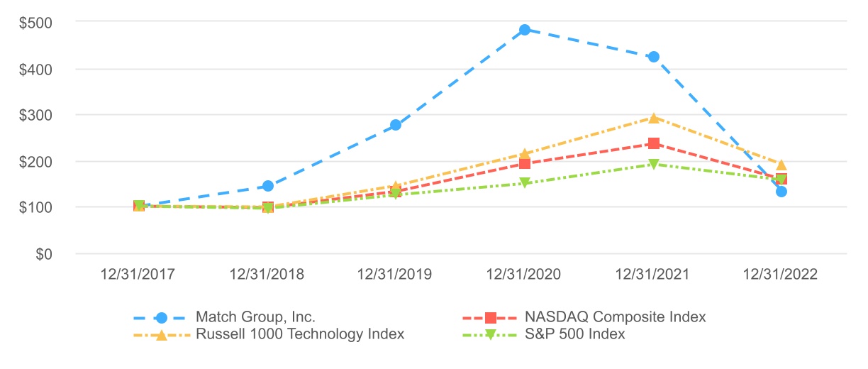Click the $0 y-axis label

coord(44,254)
